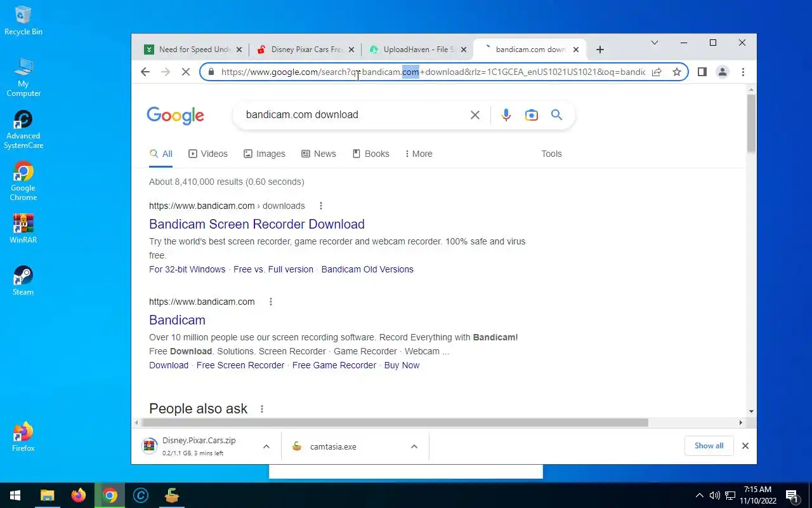
Task: Launch Steam desktop shortcut
Action: click(23, 281)
